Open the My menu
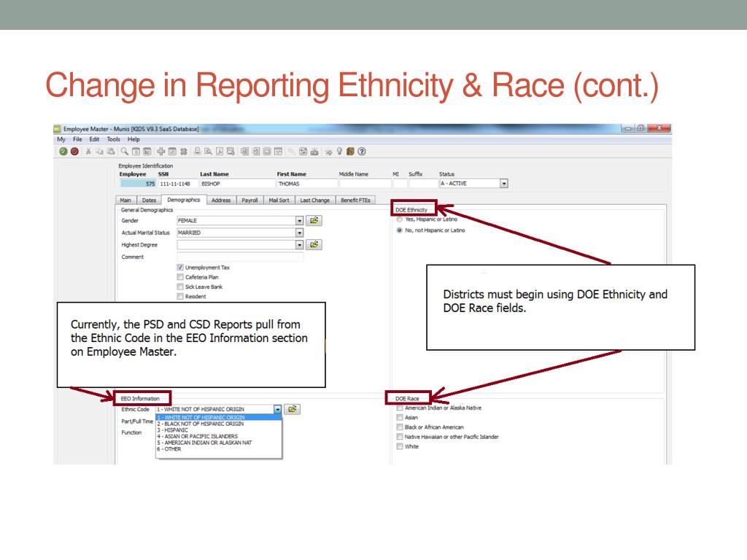The width and height of the screenshot is (747, 560). [61, 139]
